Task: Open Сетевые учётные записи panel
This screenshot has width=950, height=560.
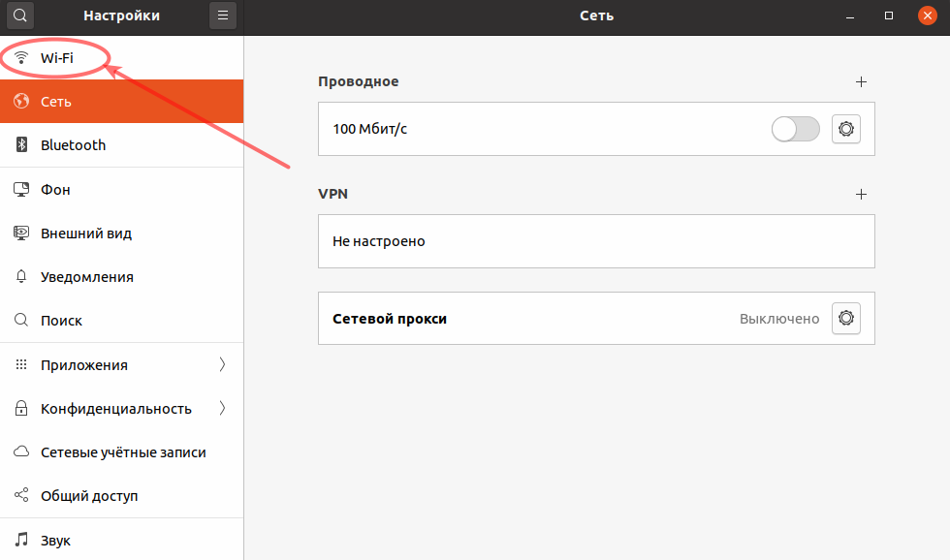Action: (123, 452)
